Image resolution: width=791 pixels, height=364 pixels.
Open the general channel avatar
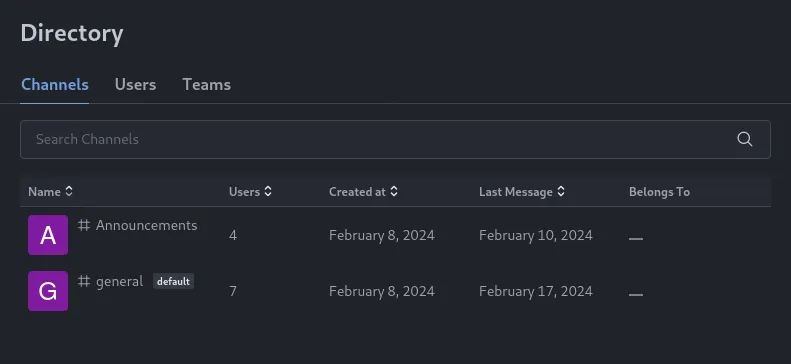point(48,291)
